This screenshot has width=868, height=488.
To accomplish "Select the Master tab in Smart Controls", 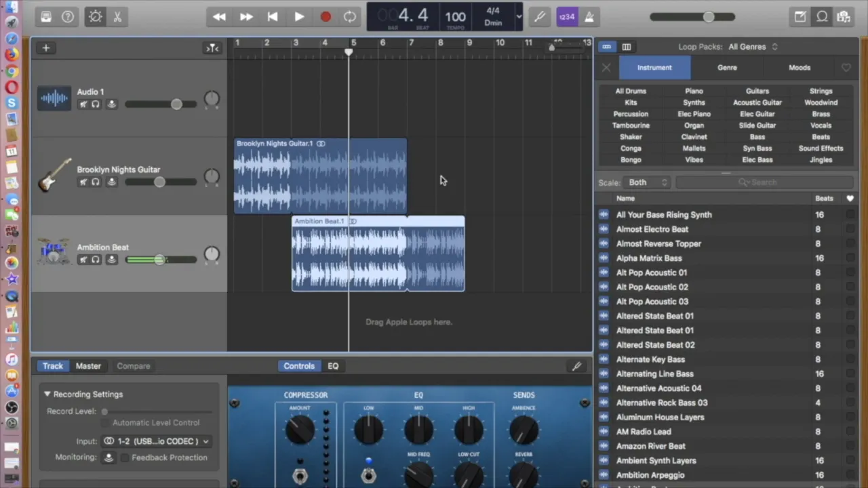I will tap(88, 366).
